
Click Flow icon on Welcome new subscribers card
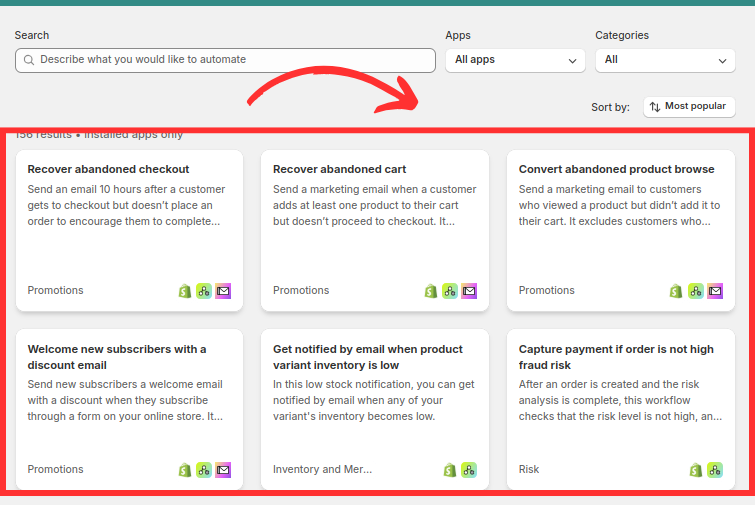click(x=204, y=470)
